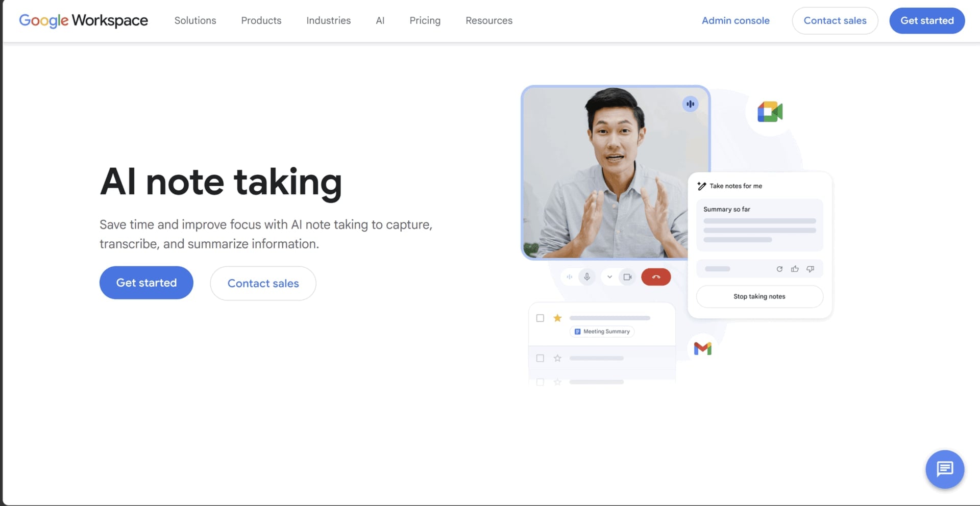980x506 pixels.
Task: Click Get started in the top header
Action: click(927, 20)
